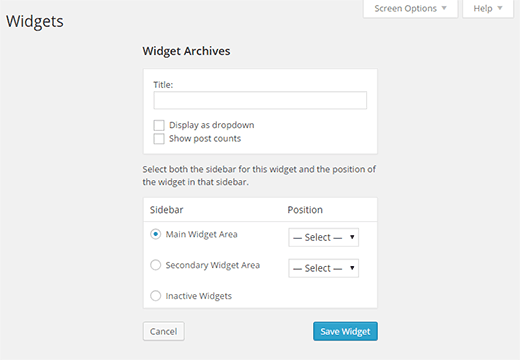Select the Secondary Widget Area radio button
This screenshot has width=520, height=360.
click(x=156, y=265)
